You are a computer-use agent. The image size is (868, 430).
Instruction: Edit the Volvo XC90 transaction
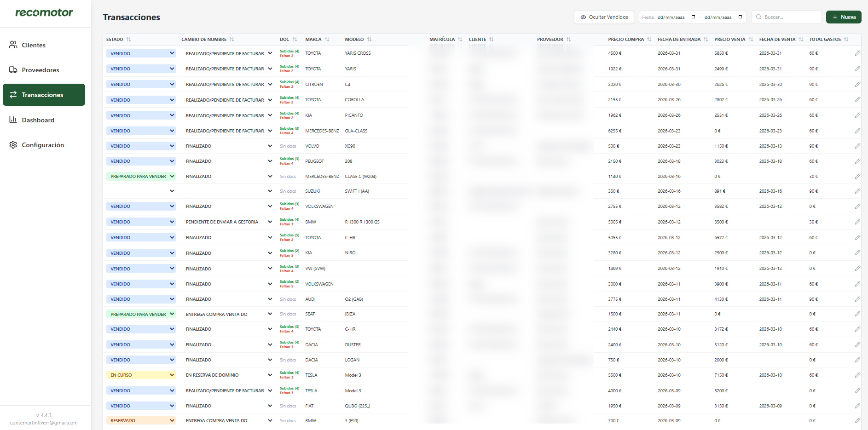pos(857,146)
